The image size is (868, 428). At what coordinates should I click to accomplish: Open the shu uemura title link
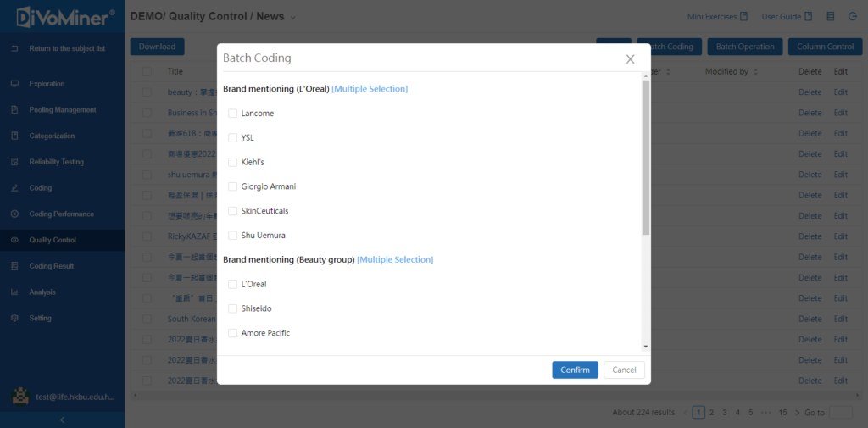coord(192,175)
